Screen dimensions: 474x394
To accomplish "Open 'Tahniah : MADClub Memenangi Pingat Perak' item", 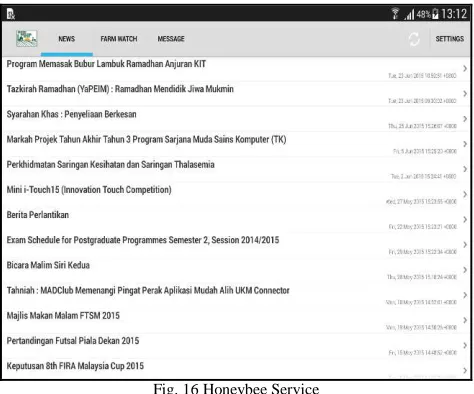I will (148, 291).
